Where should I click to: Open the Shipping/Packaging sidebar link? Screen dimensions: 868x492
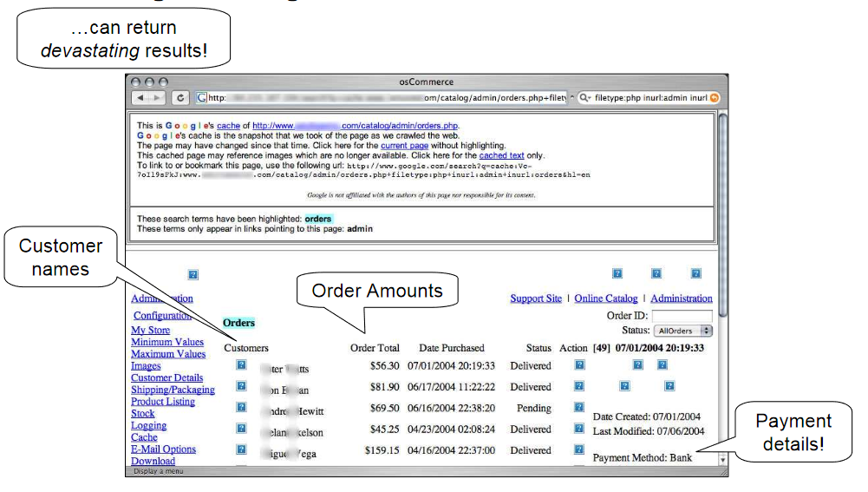(x=173, y=390)
